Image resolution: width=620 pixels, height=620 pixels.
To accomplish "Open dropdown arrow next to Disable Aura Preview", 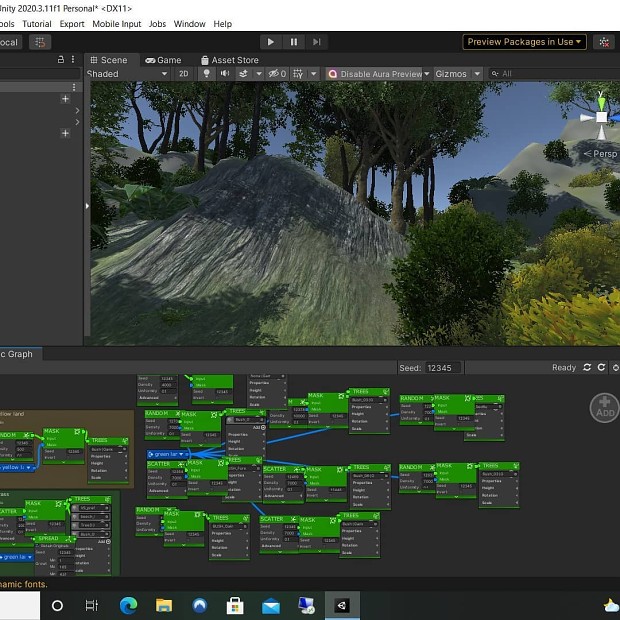I will coord(427,74).
